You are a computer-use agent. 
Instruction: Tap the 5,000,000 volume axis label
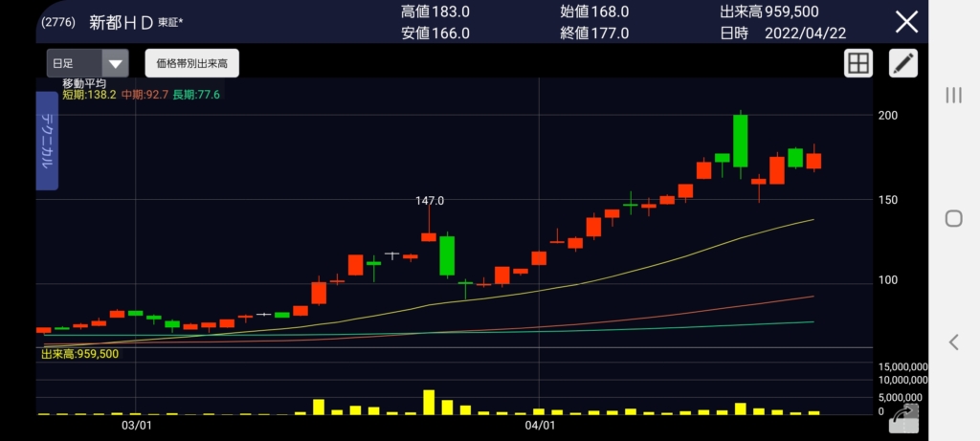tap(900, 397)
